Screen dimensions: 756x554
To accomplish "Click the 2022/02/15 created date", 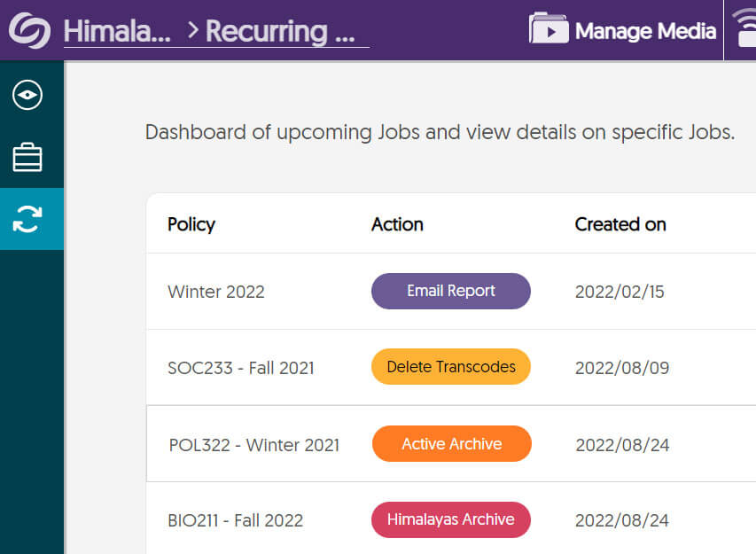I will (x=620, y=292).
